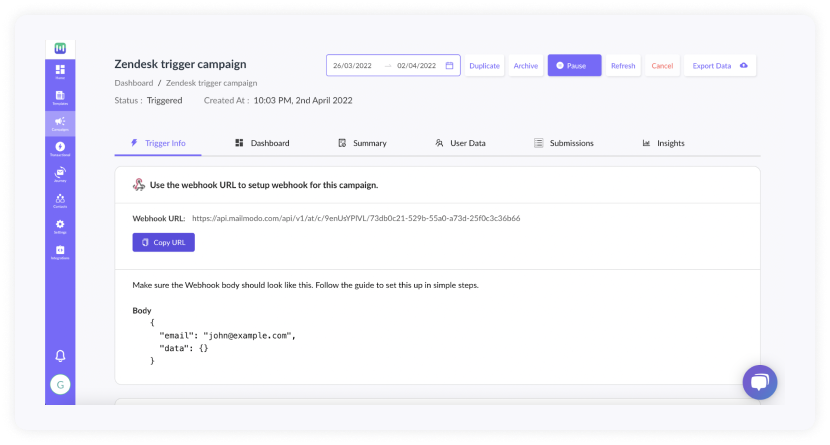Screen dimensions: 830x445
Task: Pause the campaign
Action: click(574, 66)
